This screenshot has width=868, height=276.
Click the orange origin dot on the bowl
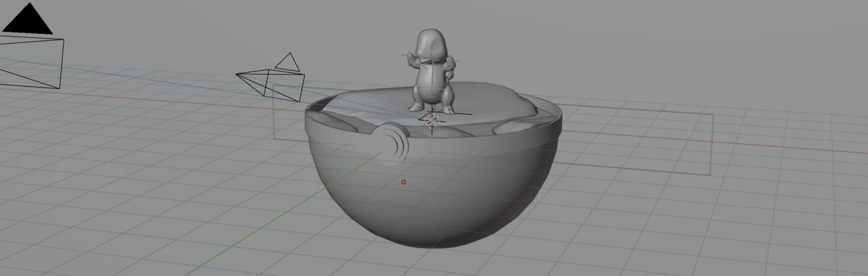[x=403, y=182]
